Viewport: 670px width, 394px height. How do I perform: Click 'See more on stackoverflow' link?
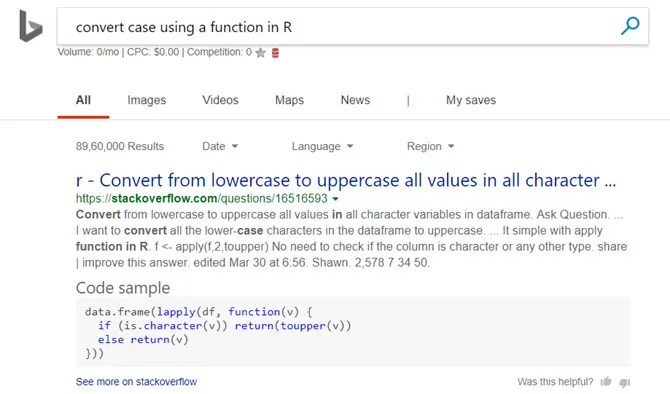(x=136, y=382)
